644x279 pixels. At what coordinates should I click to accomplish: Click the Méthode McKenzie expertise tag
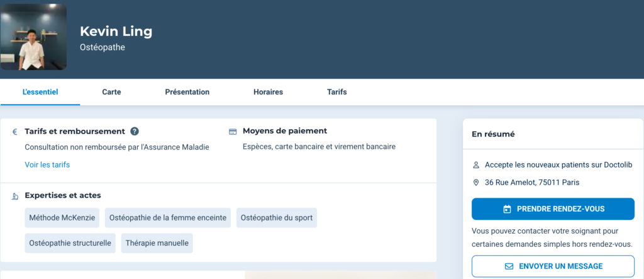click(x=62, y=218)
